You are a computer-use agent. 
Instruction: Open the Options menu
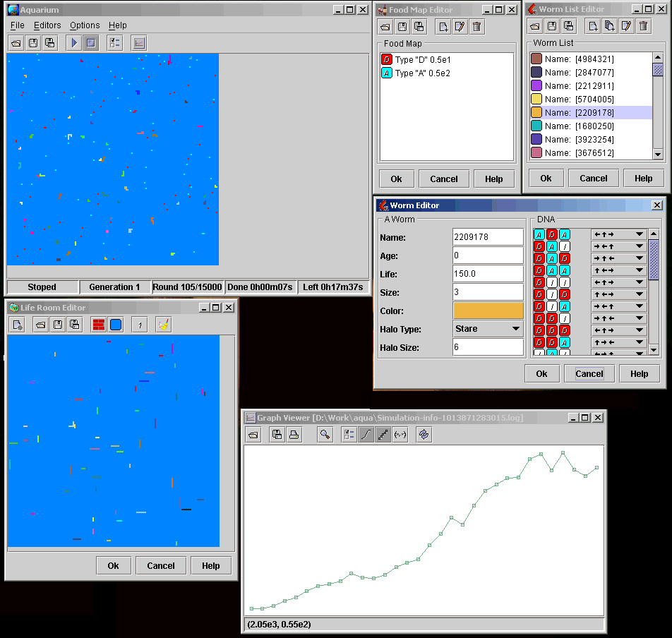click(x=85, y=25)
